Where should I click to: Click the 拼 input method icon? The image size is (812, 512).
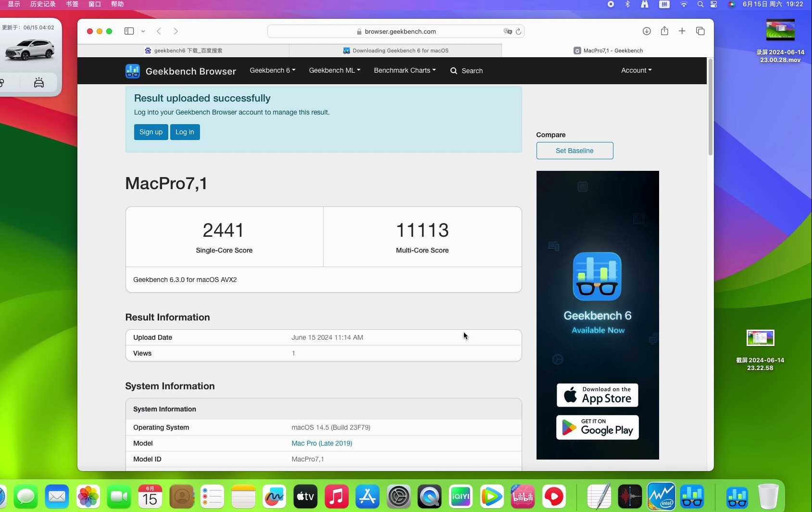[664, 4]
